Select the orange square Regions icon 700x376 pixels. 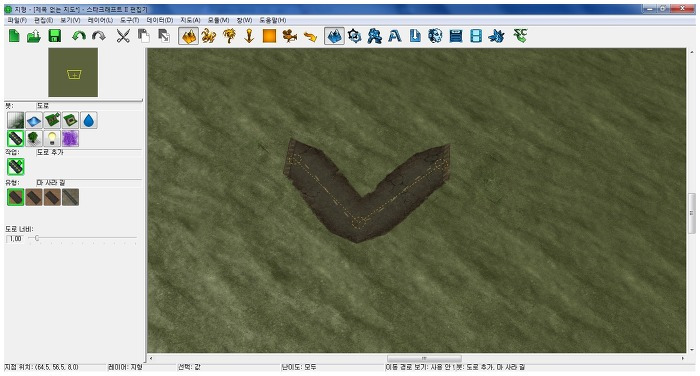click(x=269, y=36)
